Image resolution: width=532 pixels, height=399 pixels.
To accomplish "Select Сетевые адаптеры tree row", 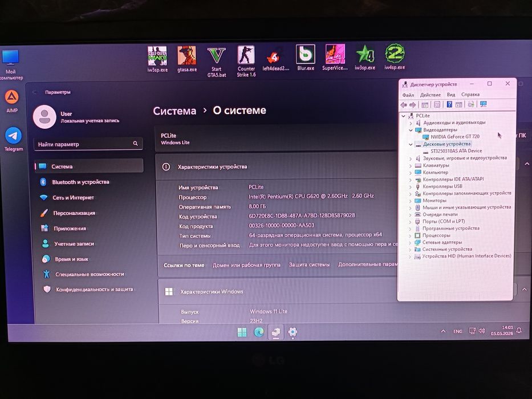I will pyautogui.click(x=442, y=242).
